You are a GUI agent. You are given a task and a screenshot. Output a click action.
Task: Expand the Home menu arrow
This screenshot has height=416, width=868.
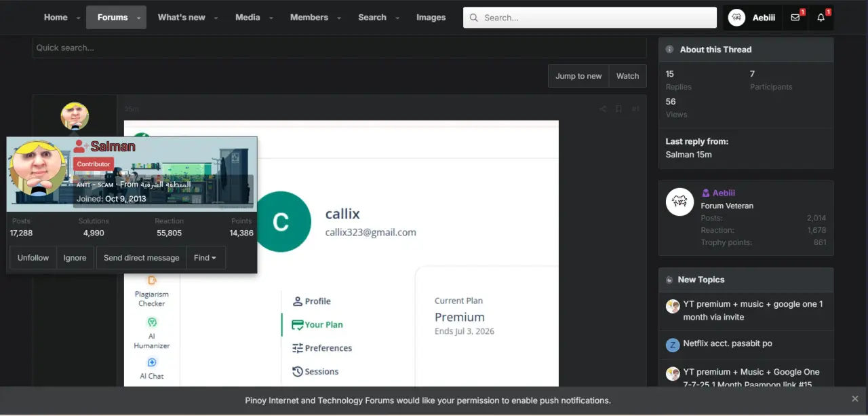(x=79, y=18)
